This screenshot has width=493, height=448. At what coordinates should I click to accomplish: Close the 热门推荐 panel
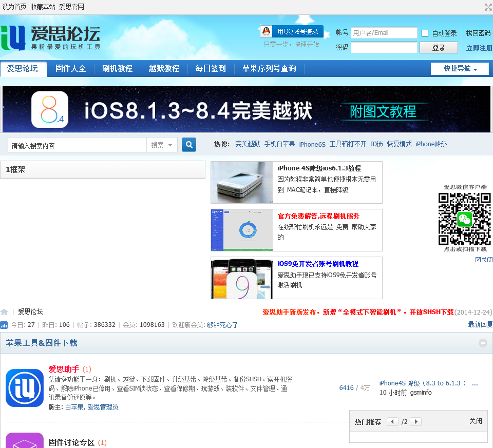pyautogui.click(x=476, y=421)
